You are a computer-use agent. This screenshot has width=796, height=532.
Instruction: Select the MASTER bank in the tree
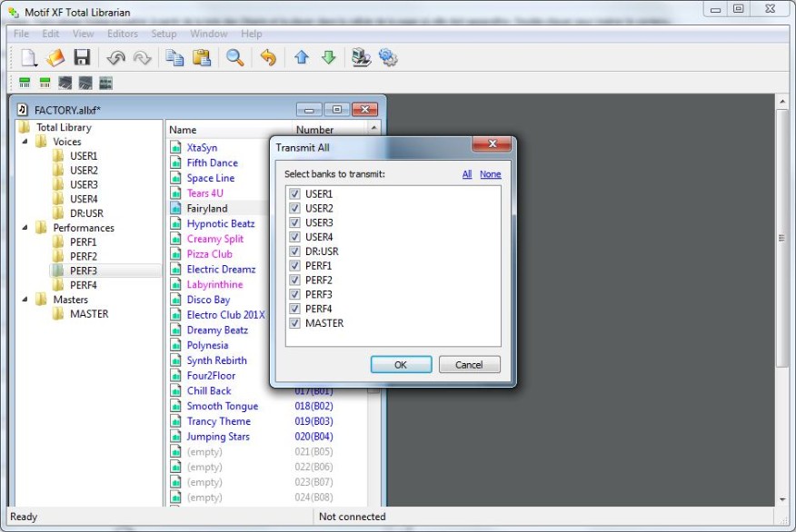coord(89,314)
